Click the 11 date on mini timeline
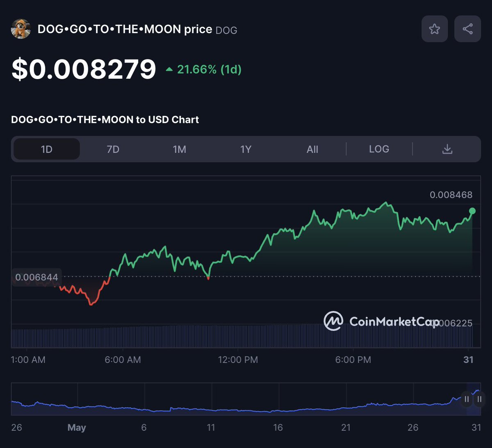 tap(211, 428)
